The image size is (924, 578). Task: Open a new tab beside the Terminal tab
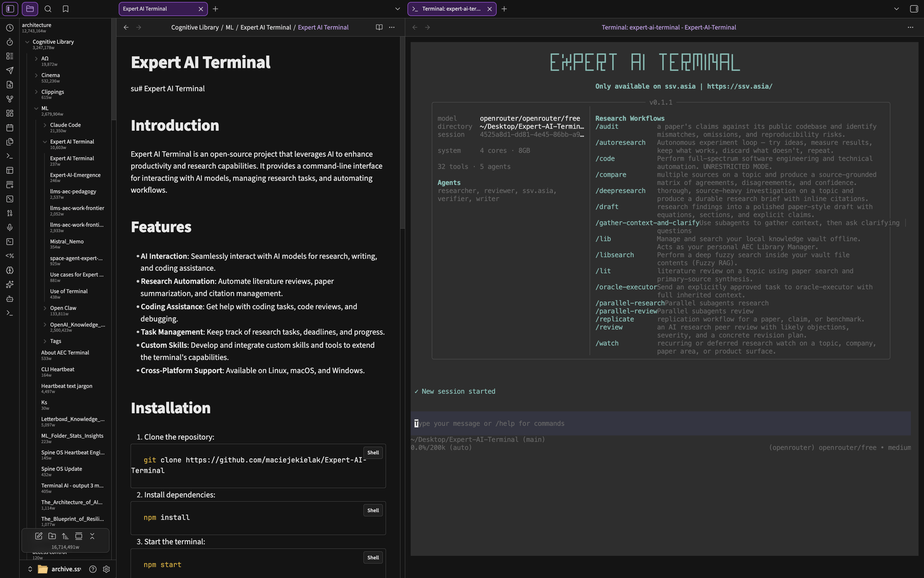[x=504, y=9]
